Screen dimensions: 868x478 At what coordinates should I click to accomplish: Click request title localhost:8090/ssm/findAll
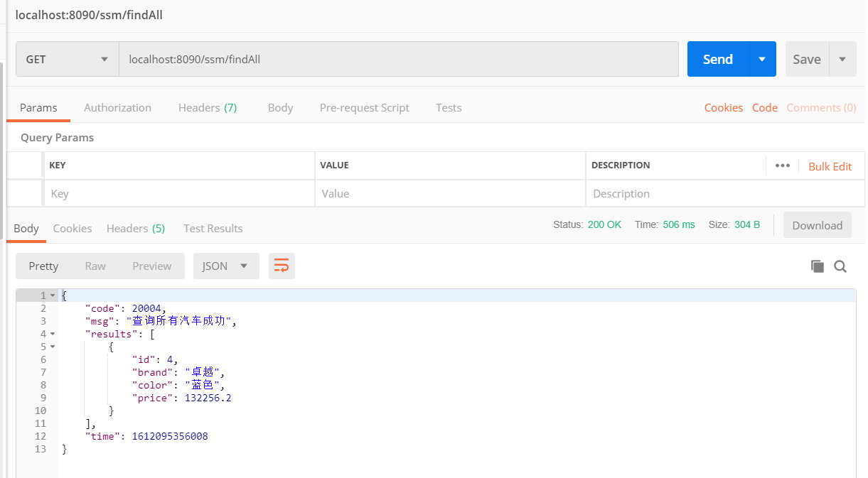[89, 14]
